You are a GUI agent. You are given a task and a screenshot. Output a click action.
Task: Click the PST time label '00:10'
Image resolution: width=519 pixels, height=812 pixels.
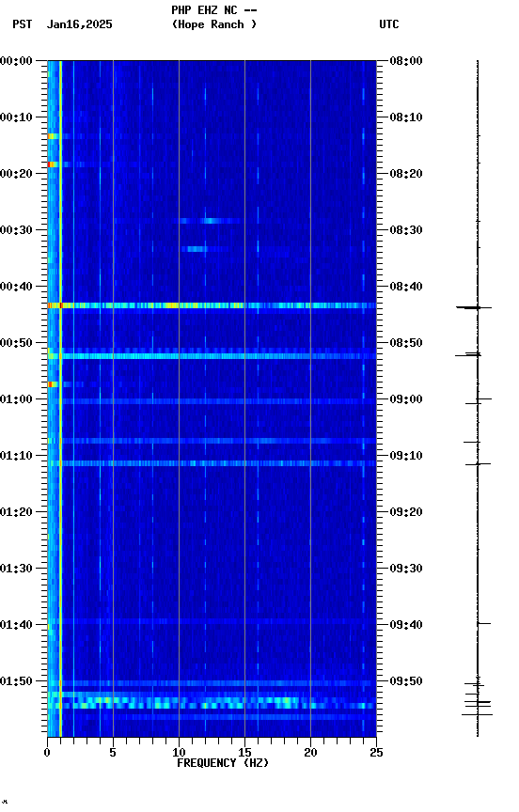coord(16,117)
